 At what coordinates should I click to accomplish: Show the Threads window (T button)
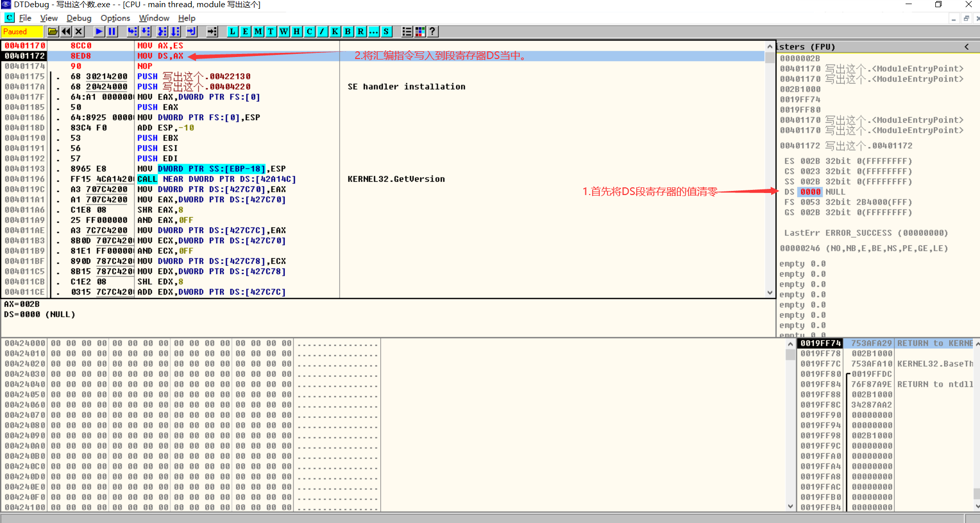tap(271, 32)
